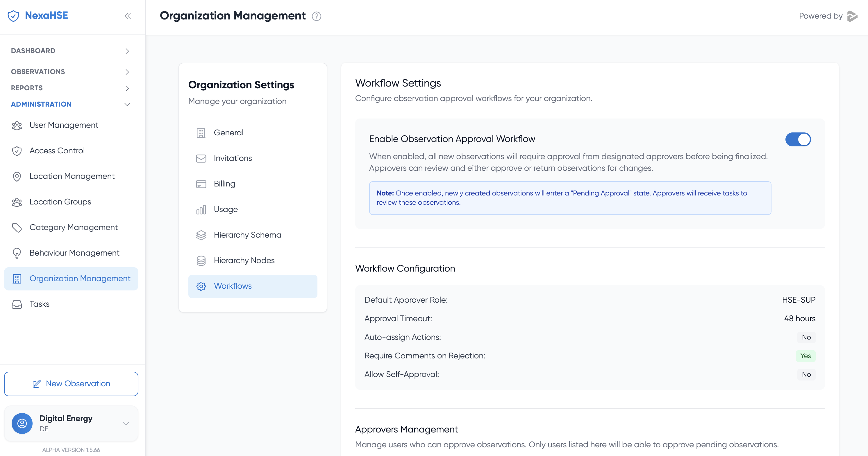868x456 pixels.
Task: Click the ALPHA VERSION 1.5.66 label
Action: (x=71, y=450)
